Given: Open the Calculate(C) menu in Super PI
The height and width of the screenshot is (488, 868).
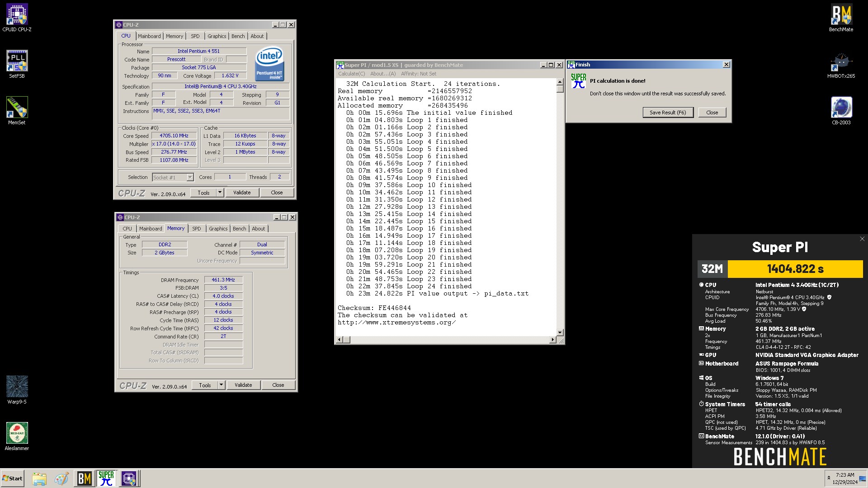Looking at the screenshot, I should pyautogui.click(x=351, y=74).
